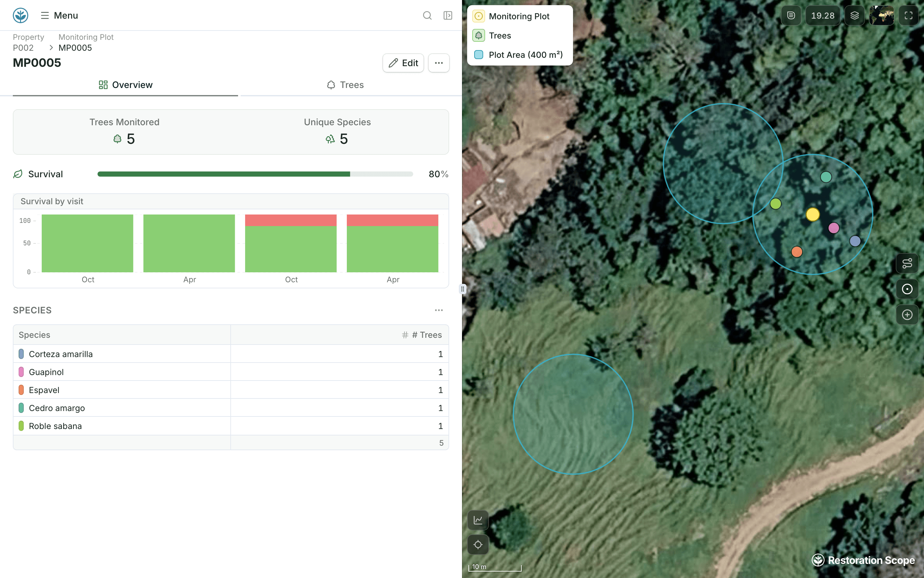Viewport: 924px width, 578px height.
Task: Toggle the side panel layout icon
Action: click(448, 15)
